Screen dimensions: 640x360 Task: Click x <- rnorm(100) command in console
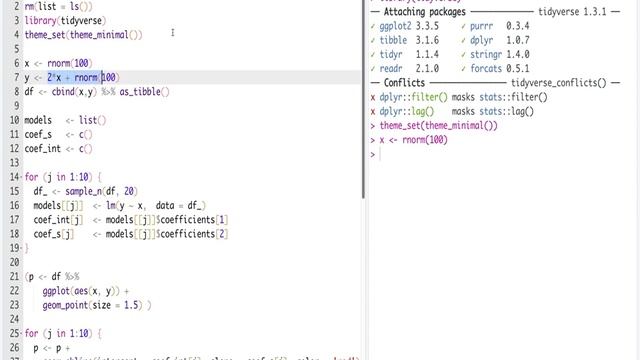click(413, 140)
